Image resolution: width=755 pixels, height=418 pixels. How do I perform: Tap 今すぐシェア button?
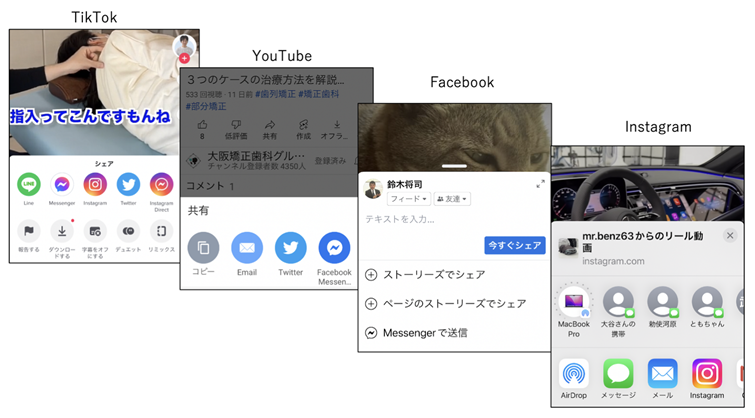tap(515, 245)
